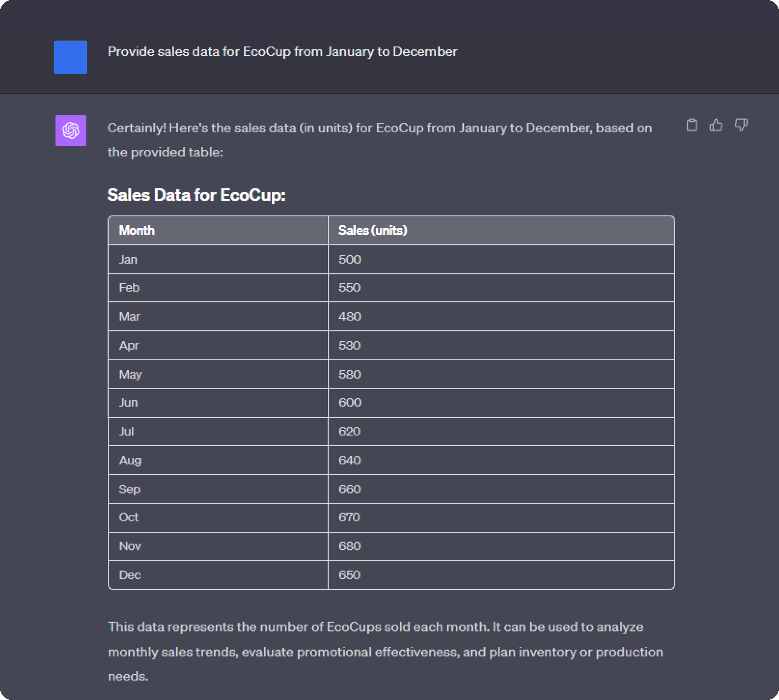Click the user prompt about EcoCup sales

click(x=282, y=51)
